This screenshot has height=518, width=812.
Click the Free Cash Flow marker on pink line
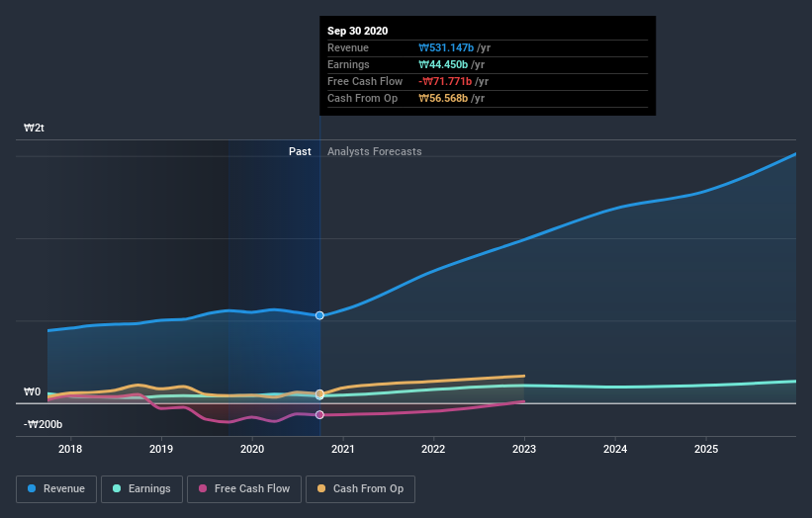319,415
